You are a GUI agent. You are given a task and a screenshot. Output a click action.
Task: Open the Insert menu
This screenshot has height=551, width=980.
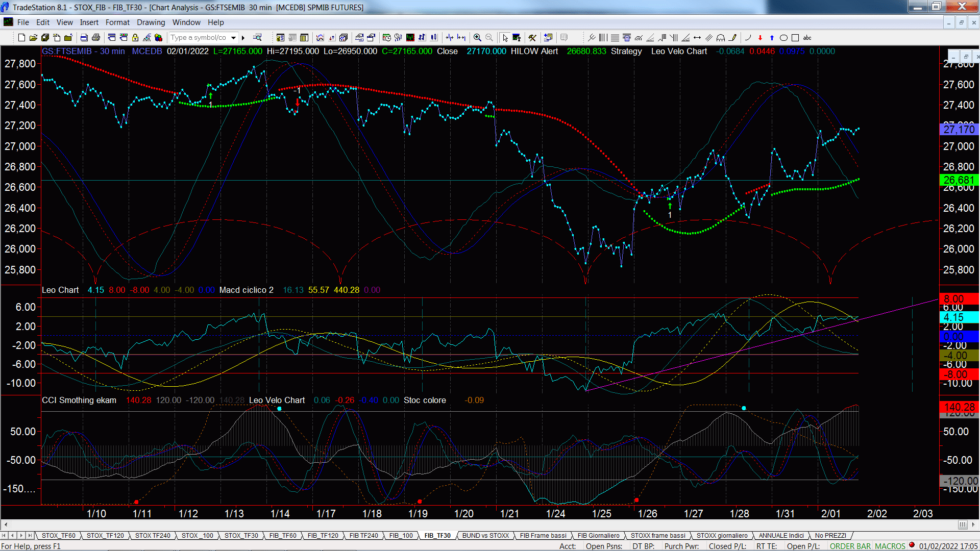(x=89, y=22)
